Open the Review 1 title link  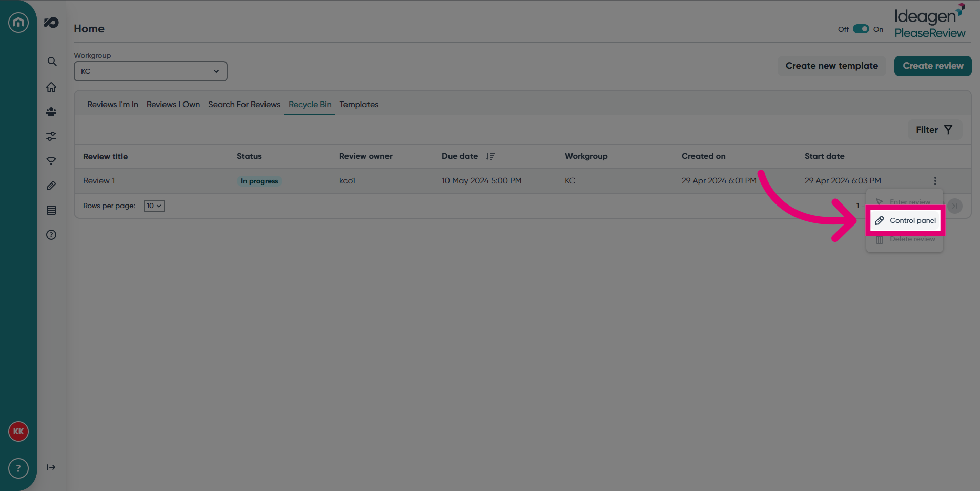click(x=99, y=181)
